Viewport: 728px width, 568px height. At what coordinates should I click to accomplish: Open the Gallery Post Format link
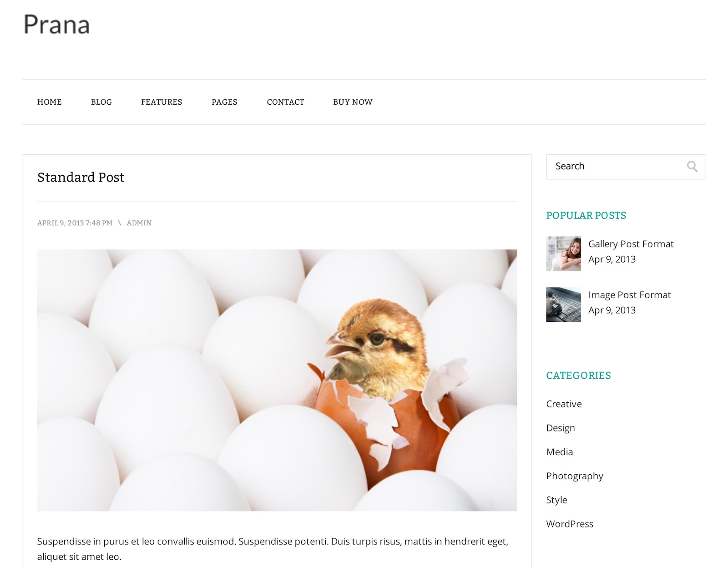click(631, 244)
